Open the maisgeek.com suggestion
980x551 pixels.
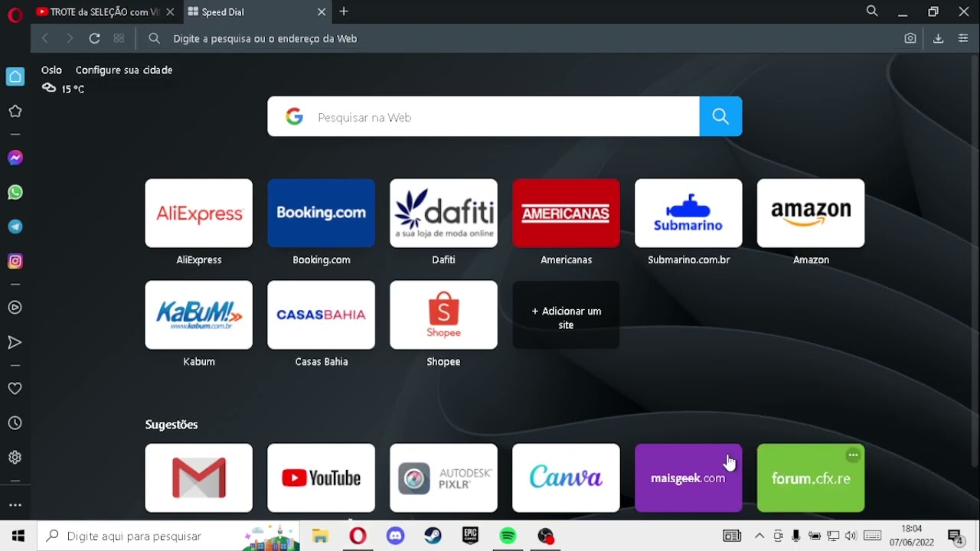[688, 478]
